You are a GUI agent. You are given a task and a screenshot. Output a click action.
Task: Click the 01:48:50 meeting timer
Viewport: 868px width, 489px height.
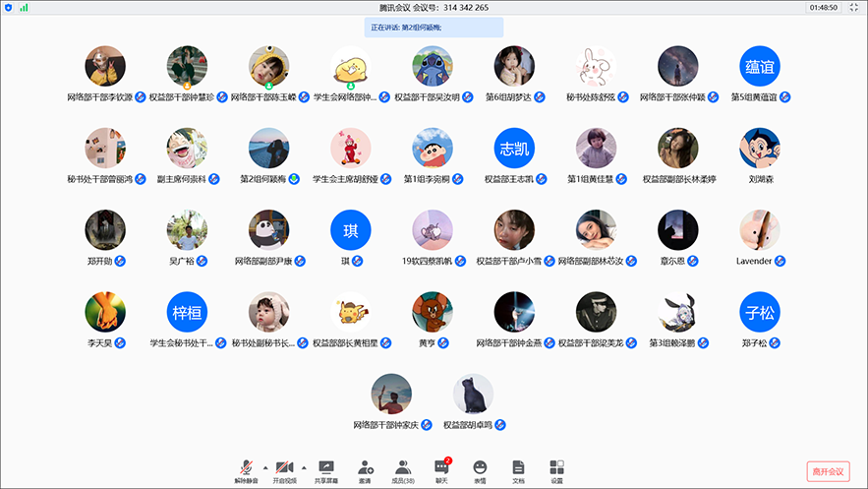click(x=823, y=7)
